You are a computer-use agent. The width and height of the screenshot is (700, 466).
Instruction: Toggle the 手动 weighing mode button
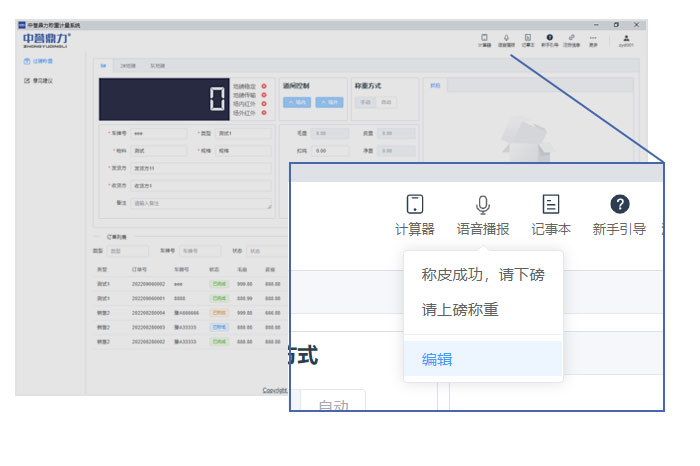(365, 102)
